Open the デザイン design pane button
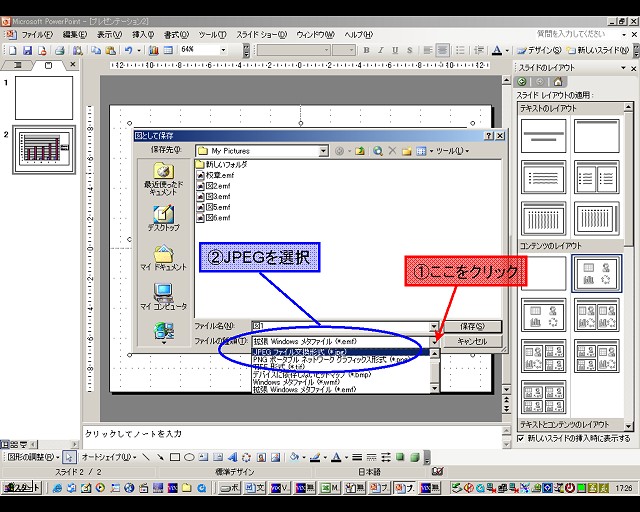This screenshot has width=640, height=512. click(x=539, y=50)
